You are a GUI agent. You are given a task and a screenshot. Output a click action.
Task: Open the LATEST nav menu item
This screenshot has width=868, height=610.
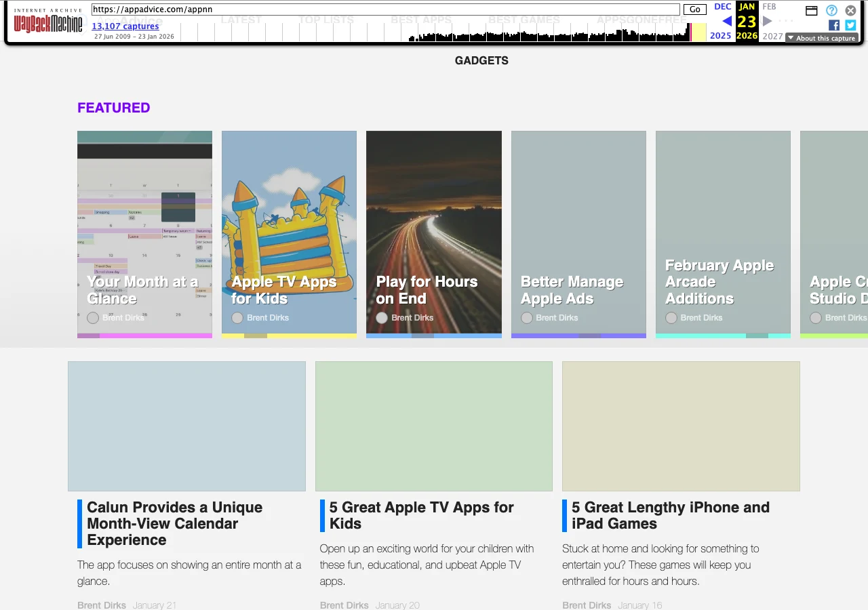click(241, 20)
